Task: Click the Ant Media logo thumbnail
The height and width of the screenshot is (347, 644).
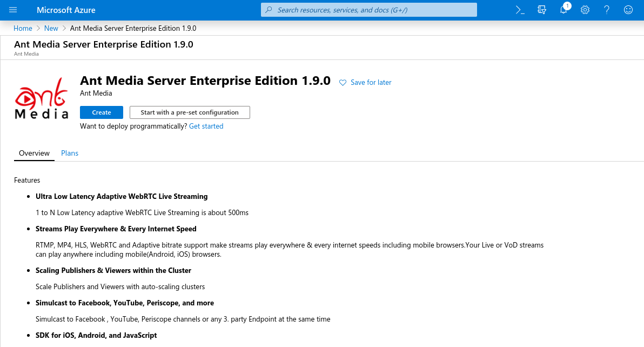Action: (41, 98)
